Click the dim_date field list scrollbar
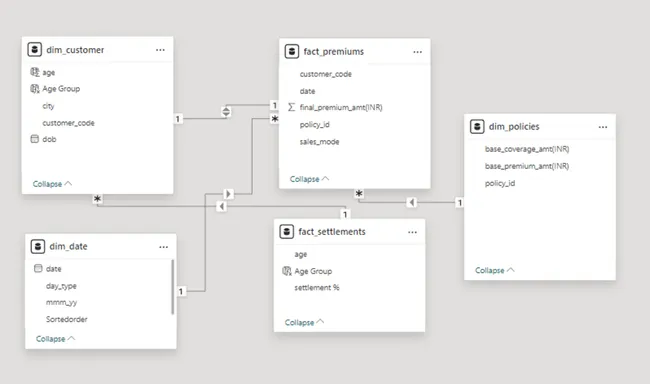Image resolution: width=650 pixels, height=384 pixels. click(x=172, y=287)
